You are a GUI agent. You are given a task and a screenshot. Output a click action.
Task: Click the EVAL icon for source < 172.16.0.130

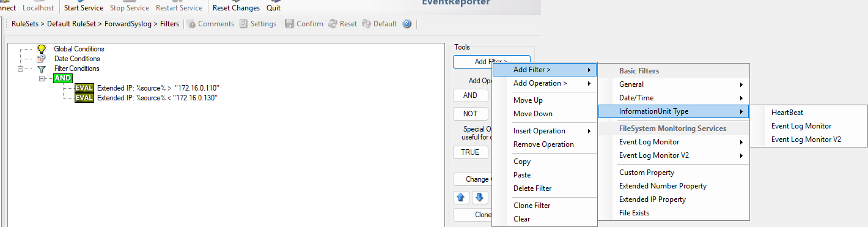click(84, 98)
